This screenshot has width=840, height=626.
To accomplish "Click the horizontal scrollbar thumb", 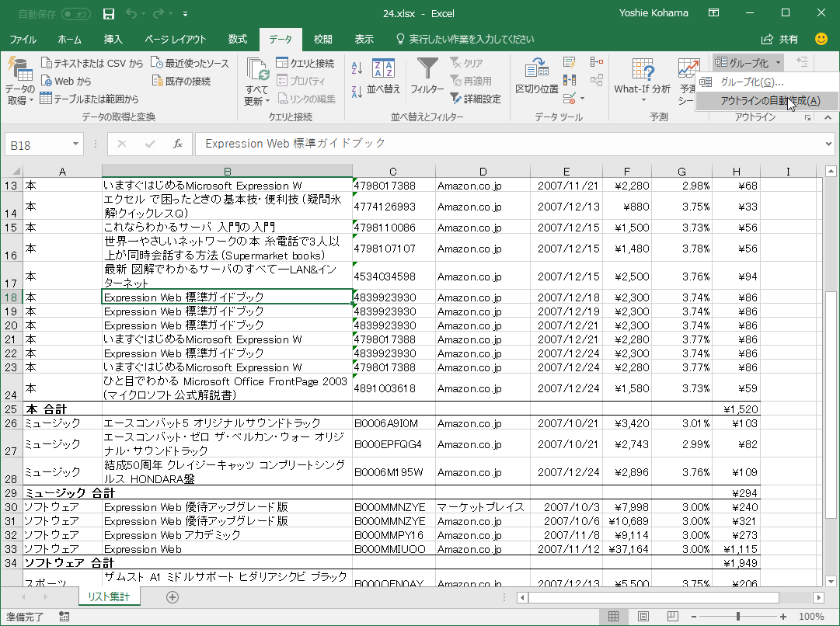I will point(654,597).
